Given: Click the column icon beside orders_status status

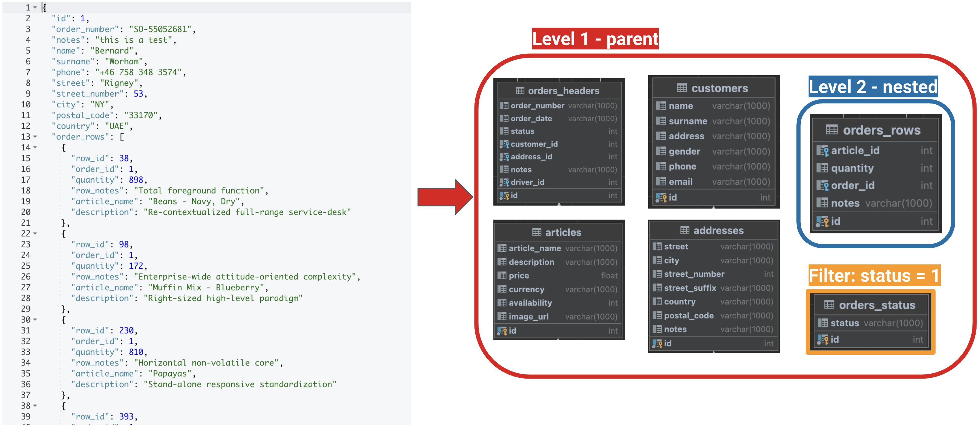Looking at the screenshot, I should coord(823,323).
